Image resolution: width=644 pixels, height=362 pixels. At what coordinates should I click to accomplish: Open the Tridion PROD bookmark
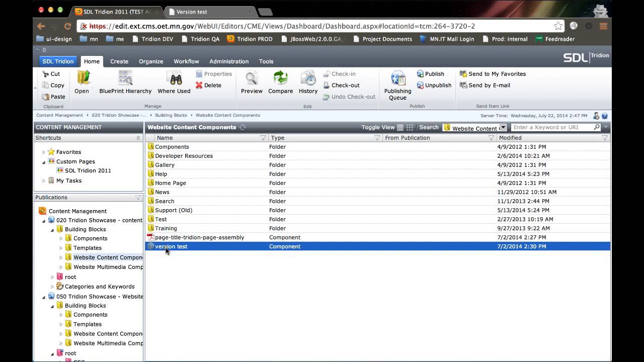[250, 39]
